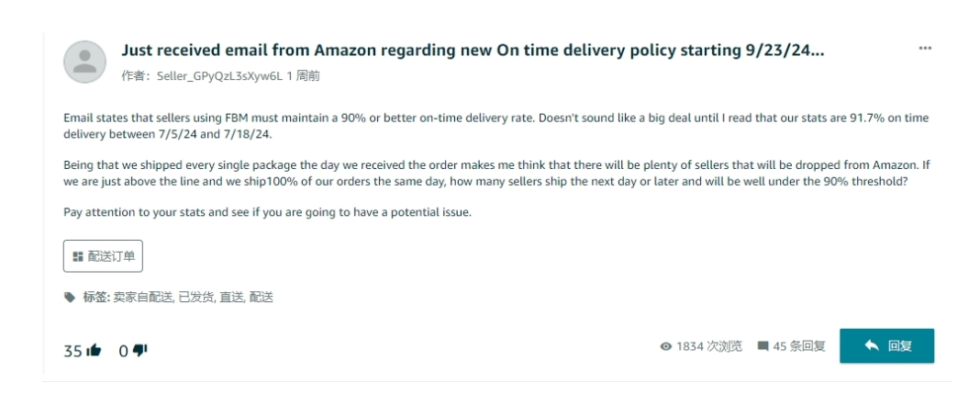This screenshot has height=406, width=980.
Task: Open Seller_GPyQzL3sXyw6L author profile link
Action: tap(219, 76)
